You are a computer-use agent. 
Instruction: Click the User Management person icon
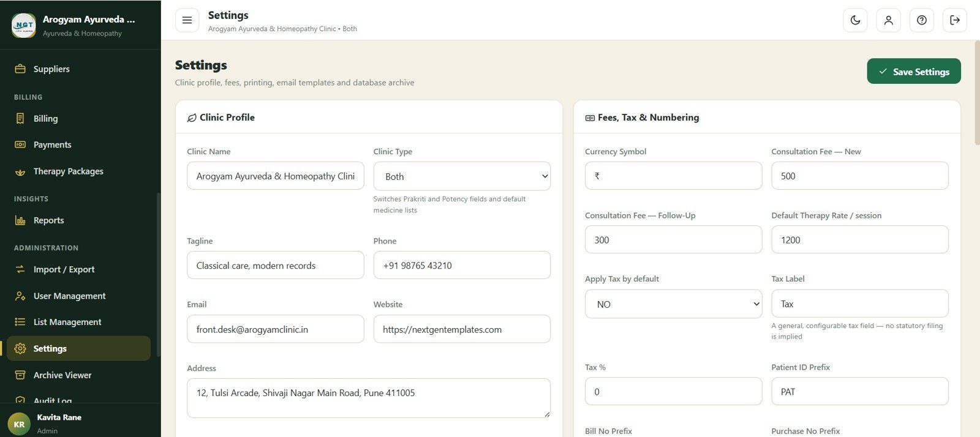click(20, 296)
